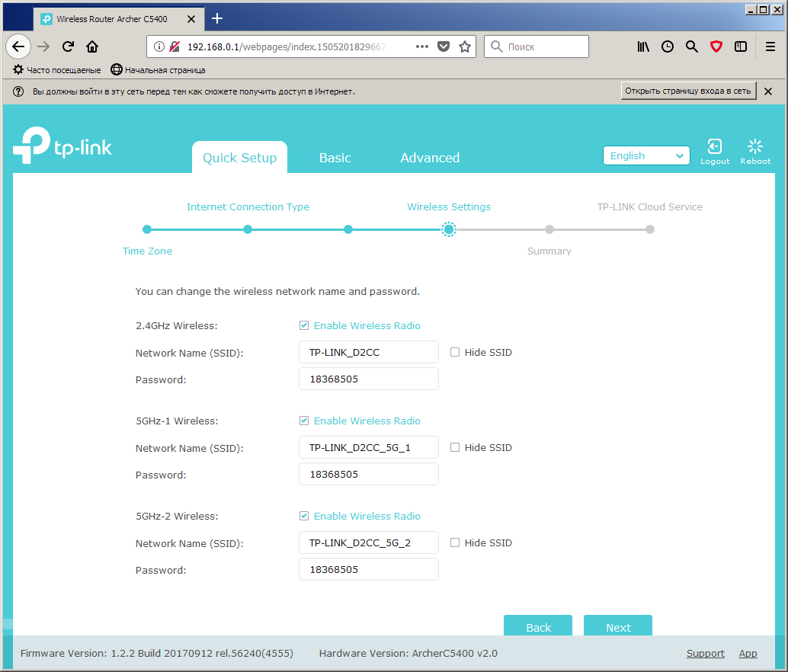Open browsing history clock icon

point(668,46)
